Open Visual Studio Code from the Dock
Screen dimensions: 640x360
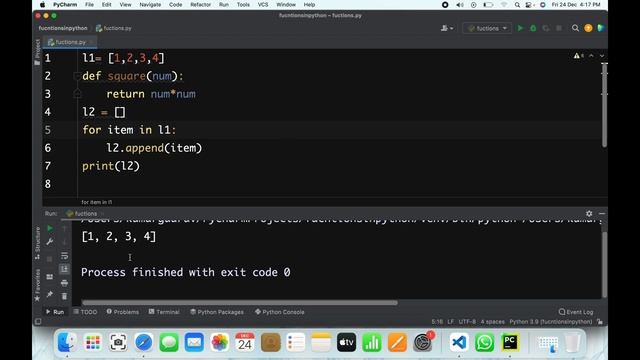[459, 342]
